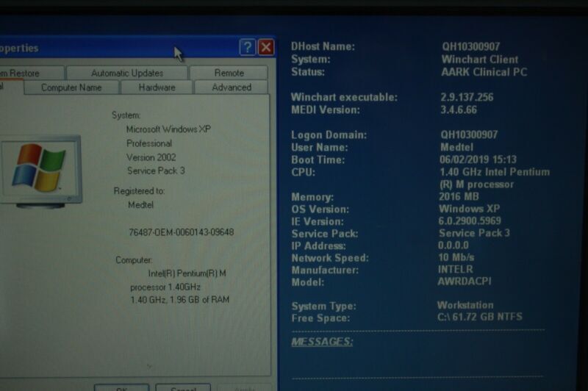Open the System Restore tab
Screen dimensions: 588x391
click(32, 73)
